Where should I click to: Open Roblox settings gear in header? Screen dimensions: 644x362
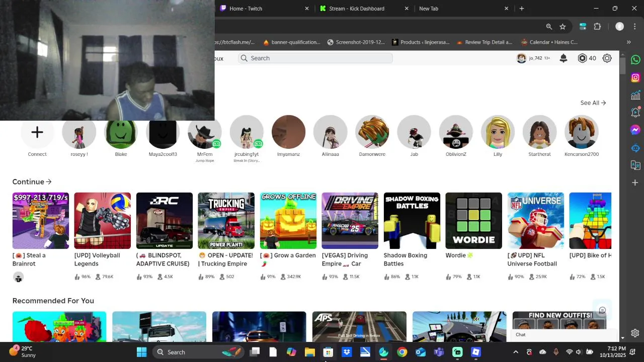[607, 58]
